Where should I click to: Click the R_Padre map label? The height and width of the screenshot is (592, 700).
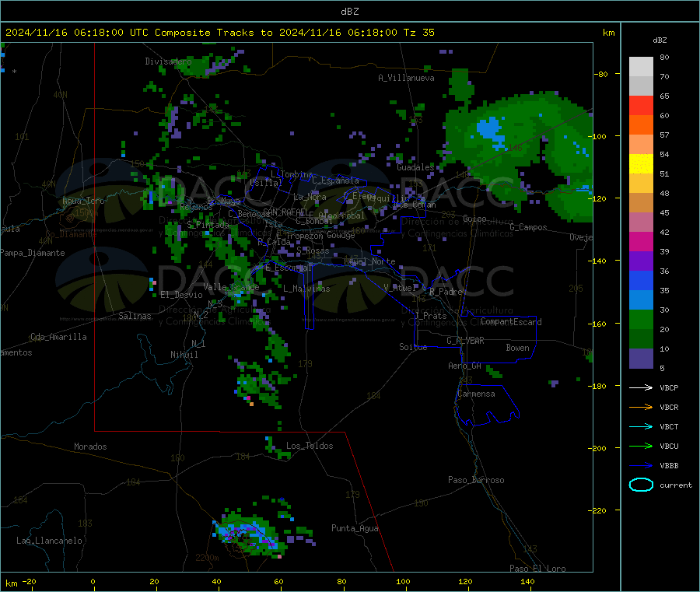446,292
